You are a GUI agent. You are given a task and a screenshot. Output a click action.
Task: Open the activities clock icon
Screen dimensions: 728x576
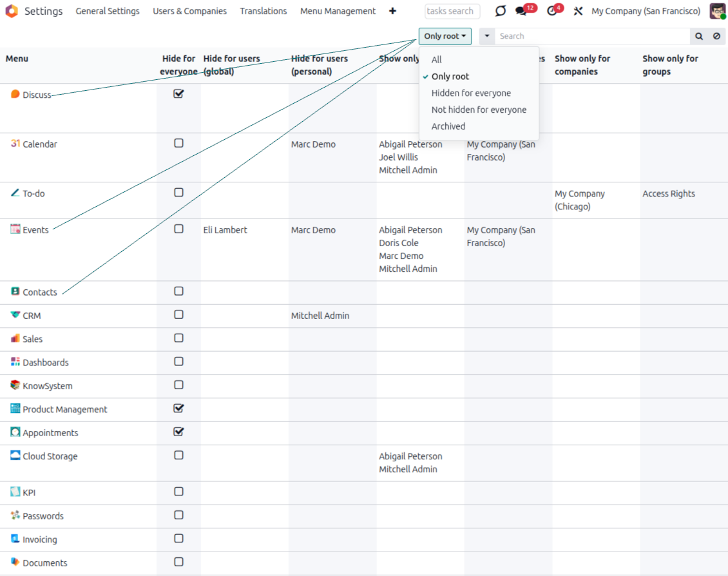551,12
